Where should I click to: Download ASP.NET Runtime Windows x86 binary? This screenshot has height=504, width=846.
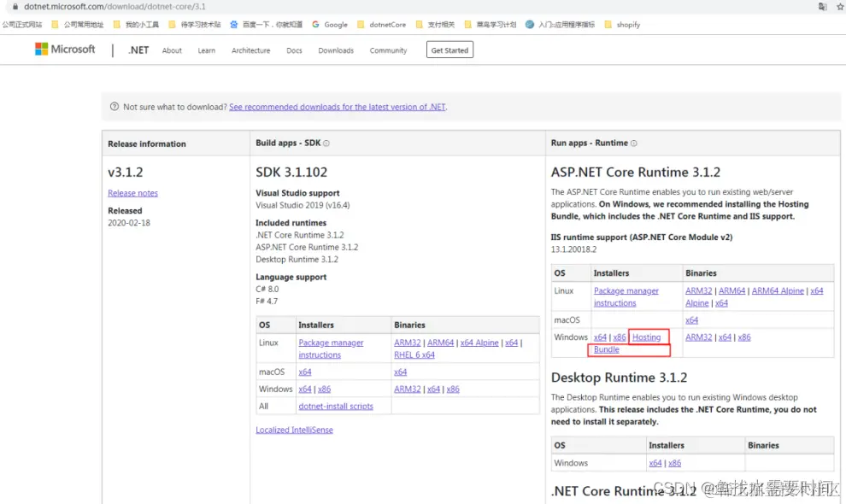744,337
